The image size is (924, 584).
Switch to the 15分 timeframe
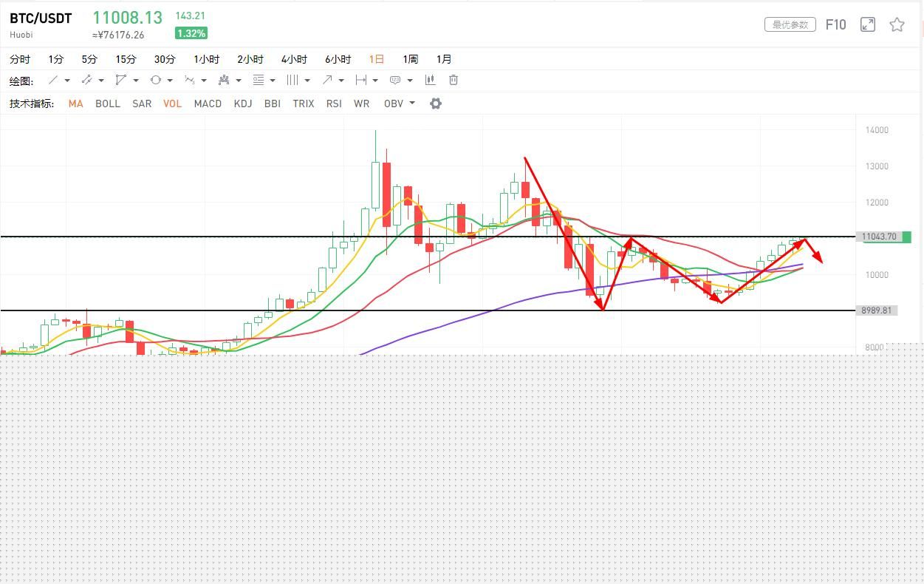126,59
